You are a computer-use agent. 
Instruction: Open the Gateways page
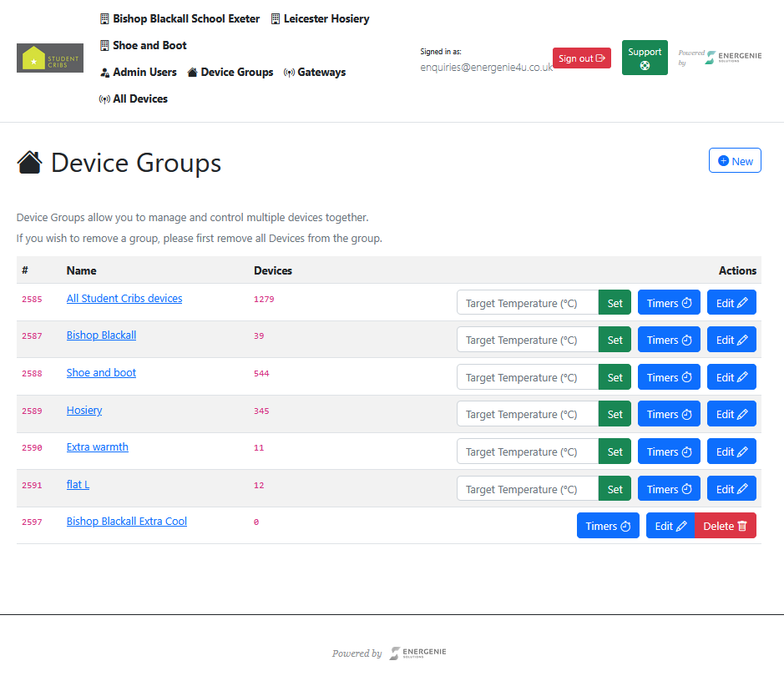click(315, 73)
